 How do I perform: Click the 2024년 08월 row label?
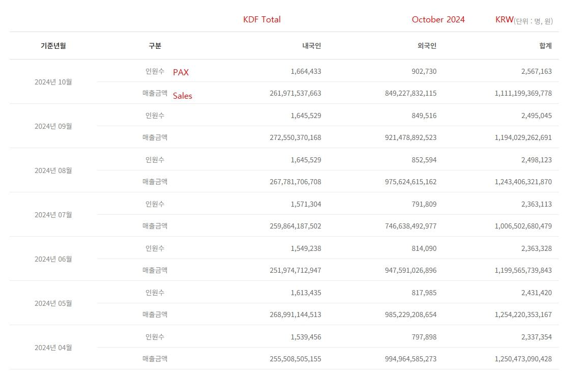pos(53,170)
